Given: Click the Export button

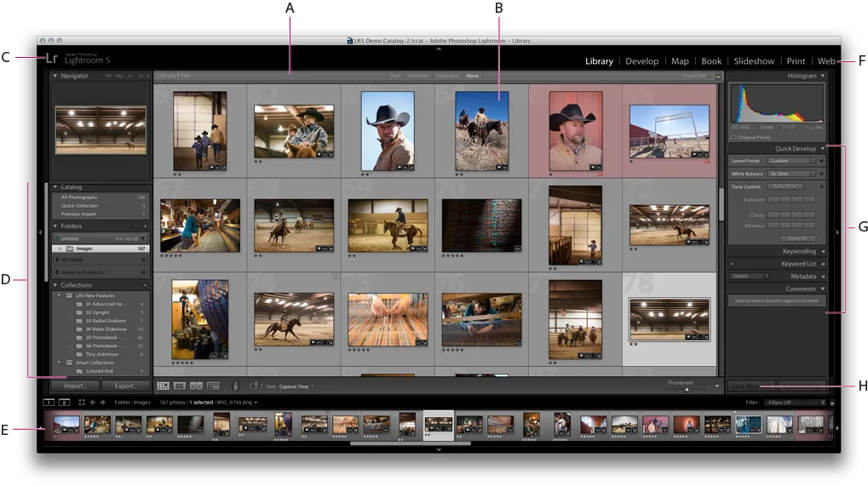Looking at the screenshot, I should (125, 386).
